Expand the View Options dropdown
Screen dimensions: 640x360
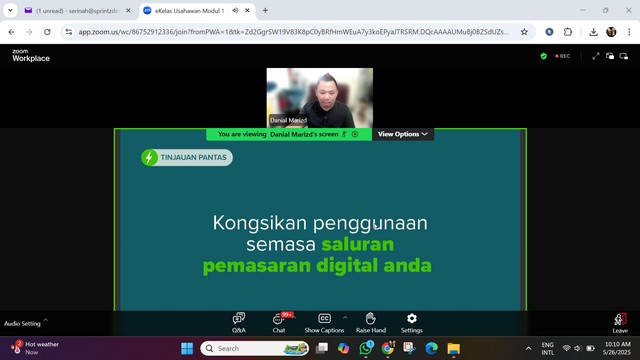(x=403, y=134)
